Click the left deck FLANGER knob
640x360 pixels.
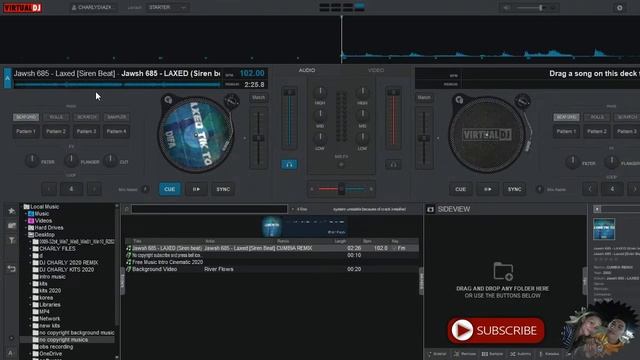click(71, 160)
